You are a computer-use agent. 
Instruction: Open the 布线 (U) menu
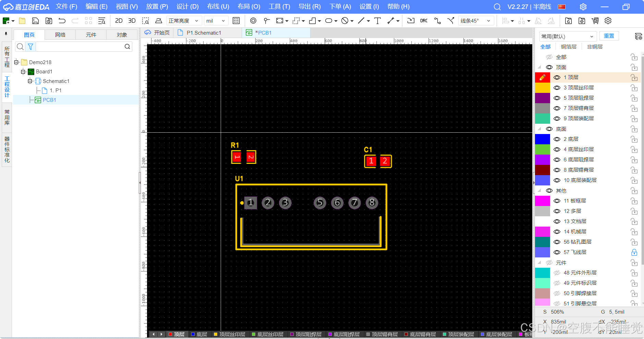218,7
